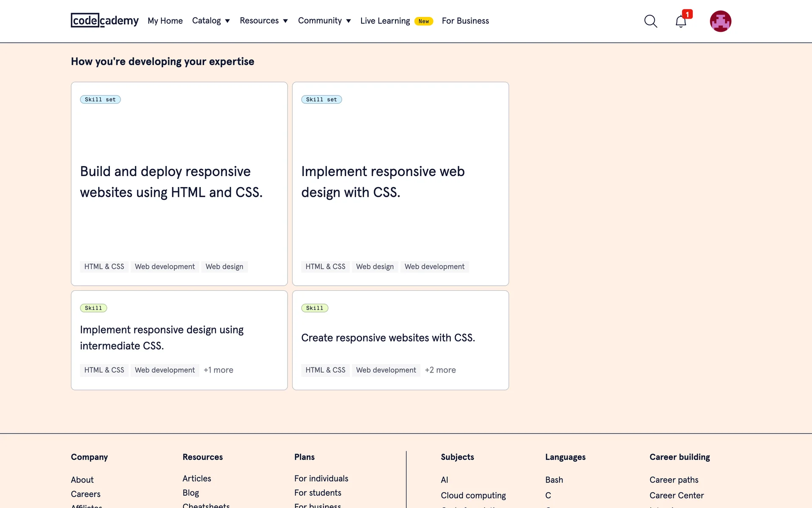Open the notifications bell icon
The image size is (812, 508).
[680, 21]
